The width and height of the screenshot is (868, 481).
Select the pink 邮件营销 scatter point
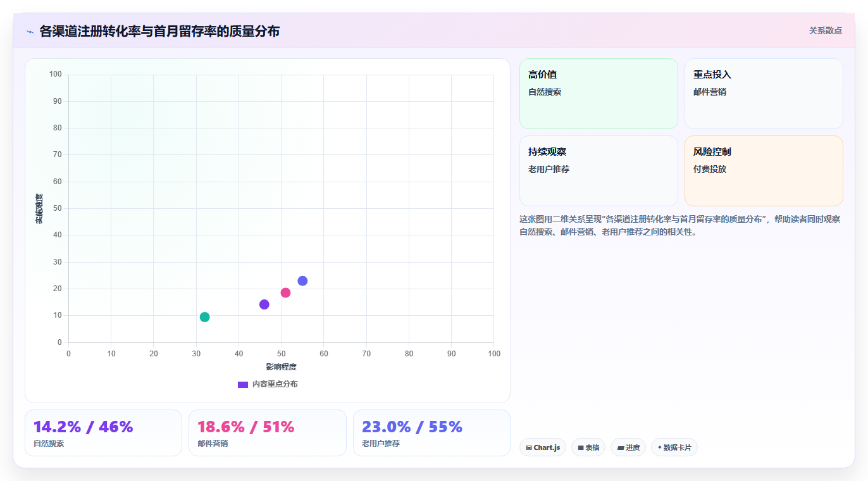click(x=285, y=292)
